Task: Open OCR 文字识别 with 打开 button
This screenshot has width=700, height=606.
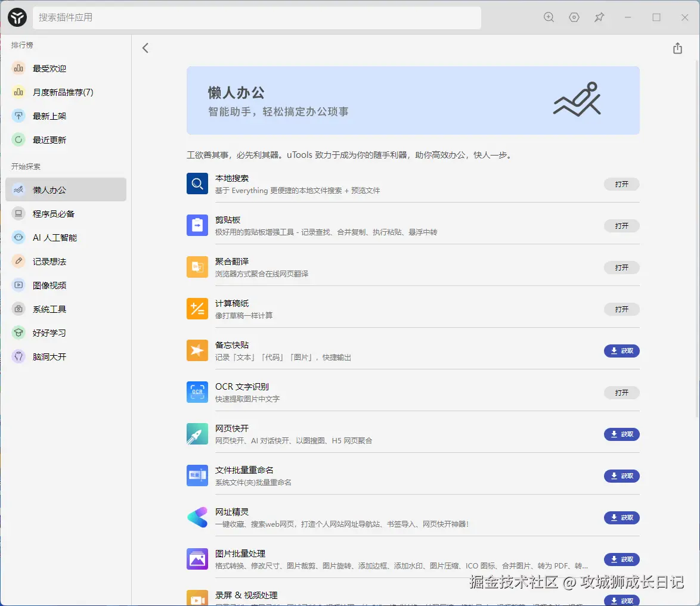Action: [621, 393]
